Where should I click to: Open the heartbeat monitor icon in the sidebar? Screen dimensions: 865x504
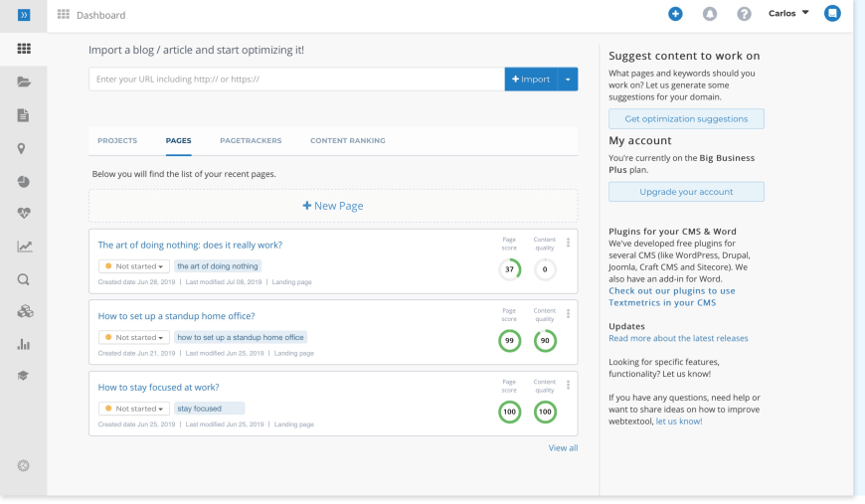pyautogui.click(x=24, y=213)
